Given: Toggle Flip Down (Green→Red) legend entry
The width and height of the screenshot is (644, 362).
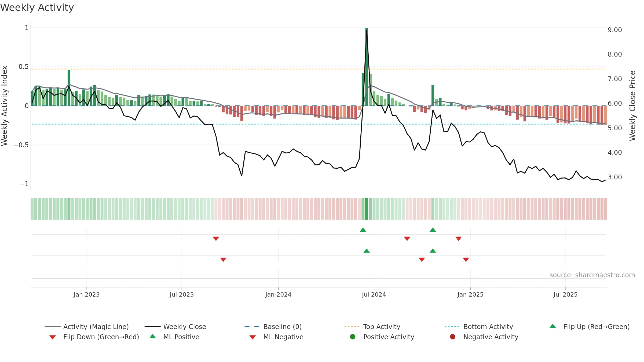Looking at the screenshot, I should click(94, 337).
